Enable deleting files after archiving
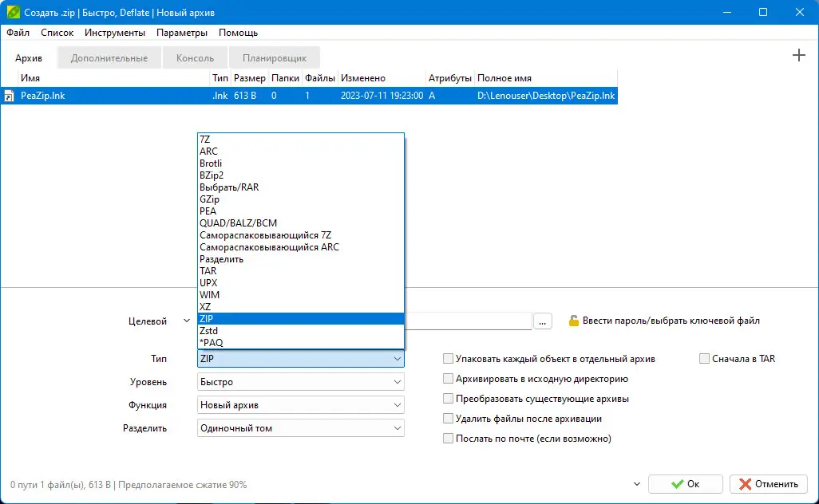 448,418
